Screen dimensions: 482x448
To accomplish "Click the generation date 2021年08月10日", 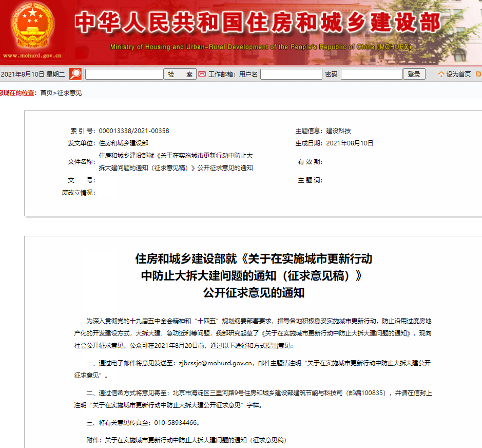I will tap(350, 143).
